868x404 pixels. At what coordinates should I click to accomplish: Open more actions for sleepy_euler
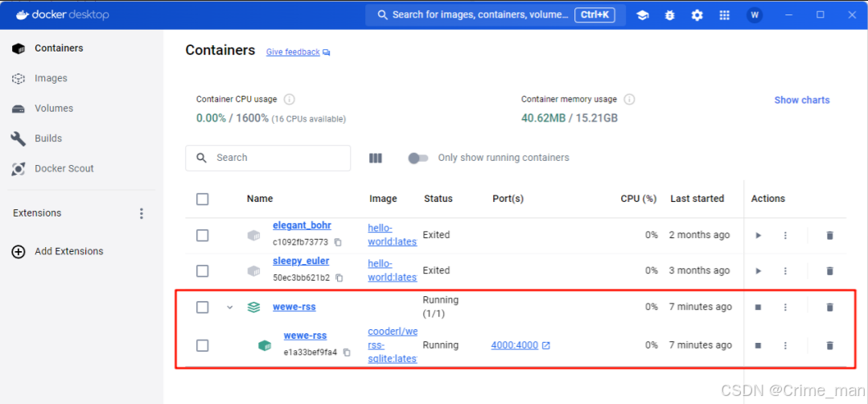[785, 270]
